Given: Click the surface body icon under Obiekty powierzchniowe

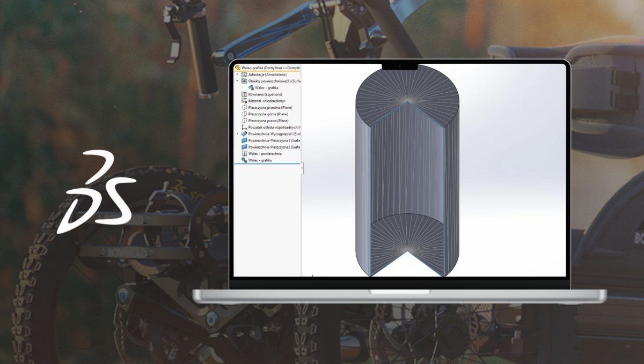Looking at the screenshot, I should coord(251,87).
